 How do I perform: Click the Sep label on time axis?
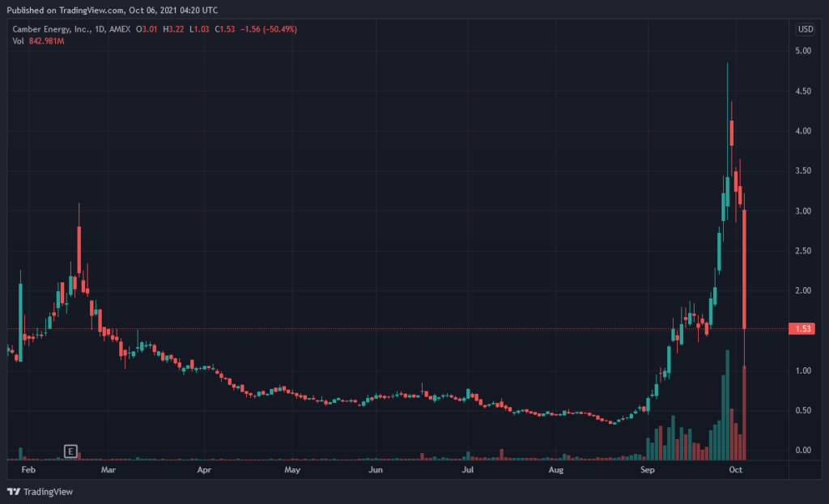point(647,470)
